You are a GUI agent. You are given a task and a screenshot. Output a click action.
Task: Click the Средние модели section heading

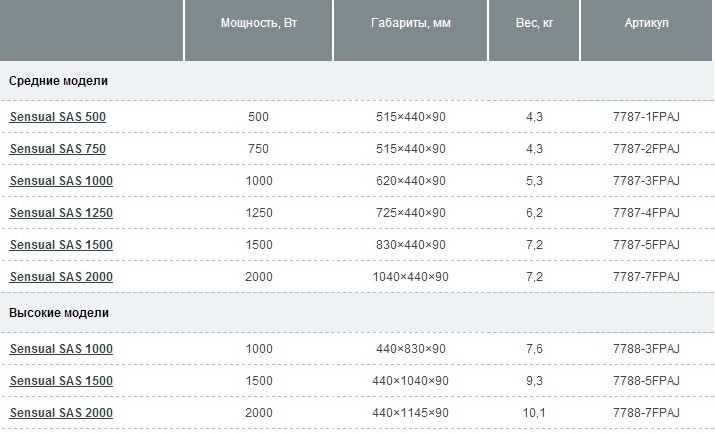58,80
